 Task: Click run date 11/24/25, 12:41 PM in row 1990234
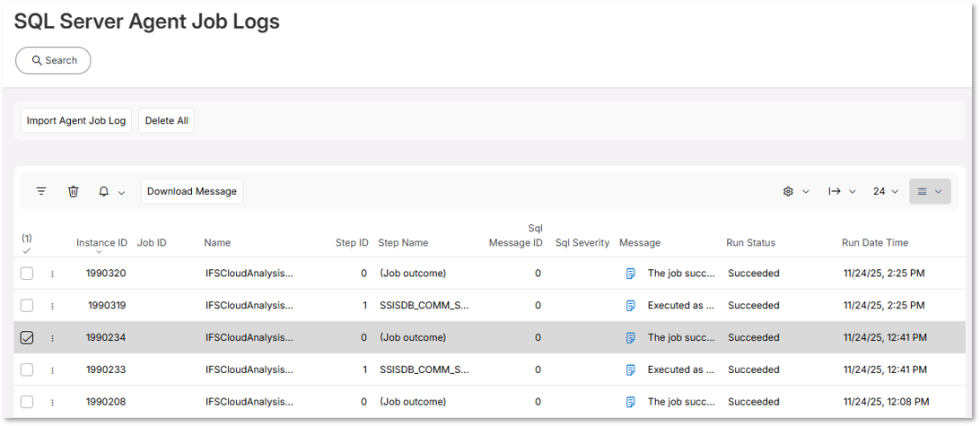coord(885,337)
